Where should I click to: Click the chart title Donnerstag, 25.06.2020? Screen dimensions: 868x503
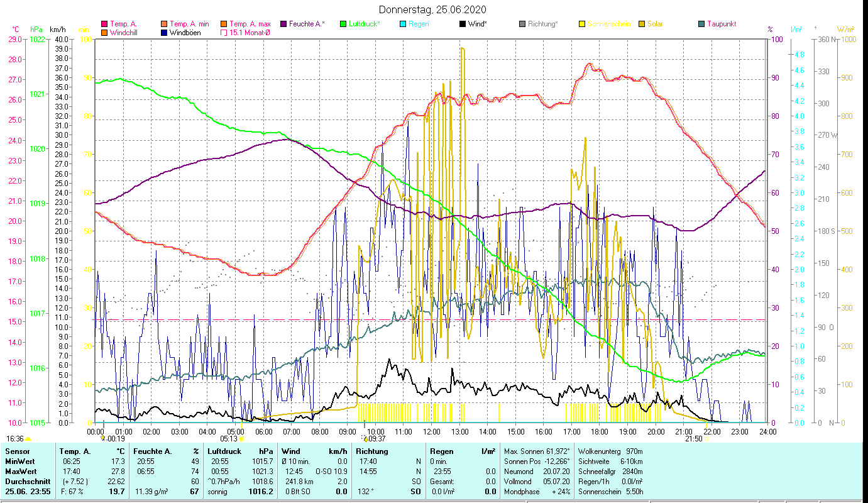[x=433, y=9]
